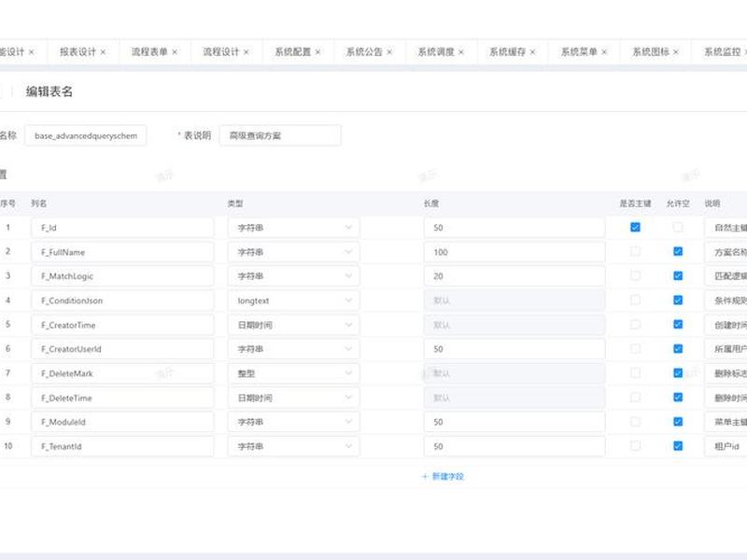747x560 pixels.
Task: Open type dropdown for F_ModuleId
Action: point(293,422)
